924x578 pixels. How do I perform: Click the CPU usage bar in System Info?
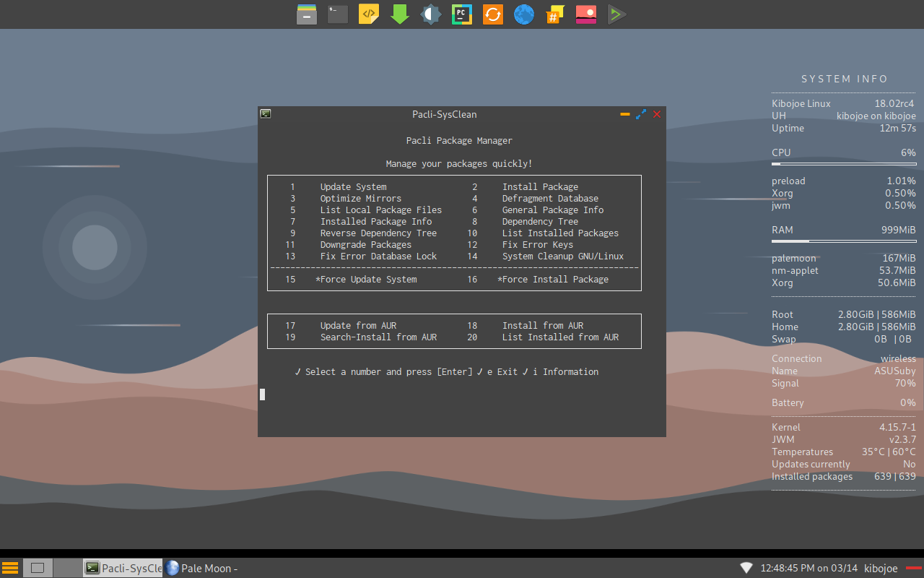(844, 164)
